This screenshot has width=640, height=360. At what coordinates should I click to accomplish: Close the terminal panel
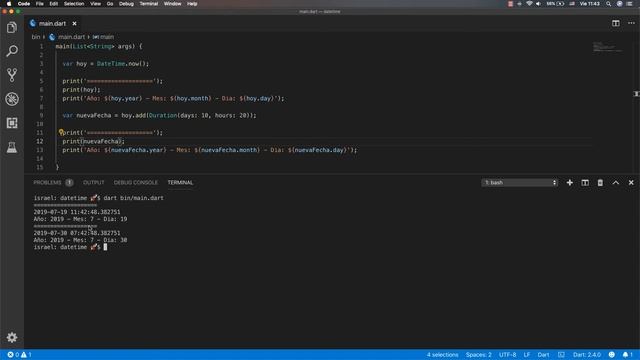tap(631, 182)
